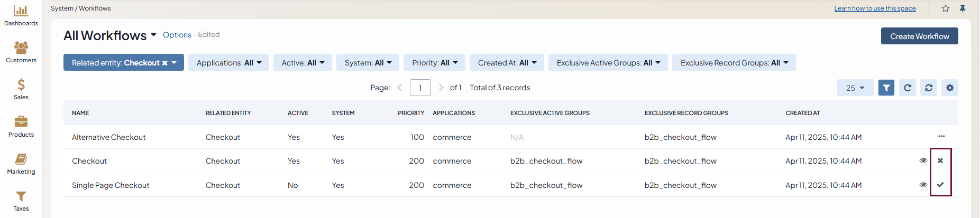
Task: Open the Sales dollar icon
Action: (21, 85)
